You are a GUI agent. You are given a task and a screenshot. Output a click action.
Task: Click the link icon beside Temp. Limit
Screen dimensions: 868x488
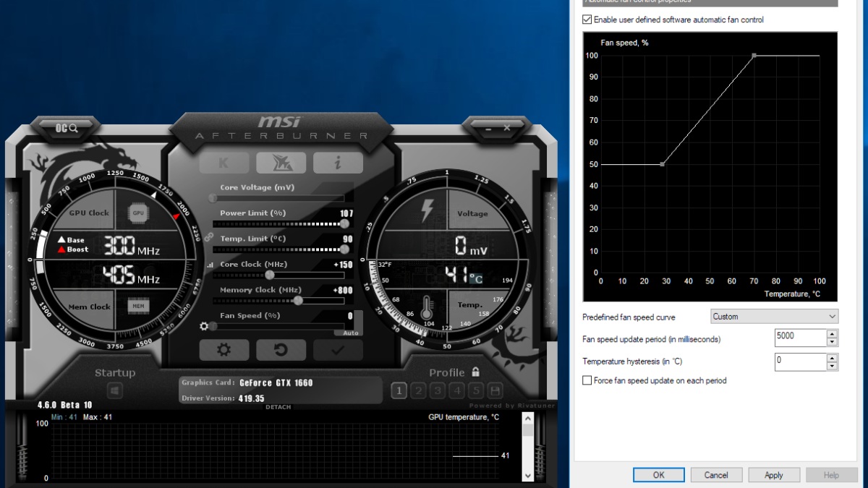click(x=208, y=236)
